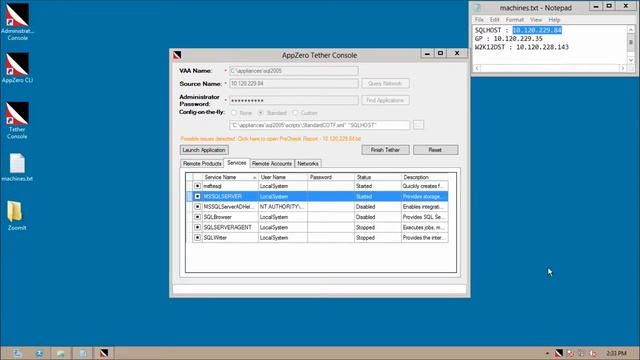The height and width of the screenshot is (360, 640).
Task: Click the Source Name input field
Action: click(x=294, y=83)
